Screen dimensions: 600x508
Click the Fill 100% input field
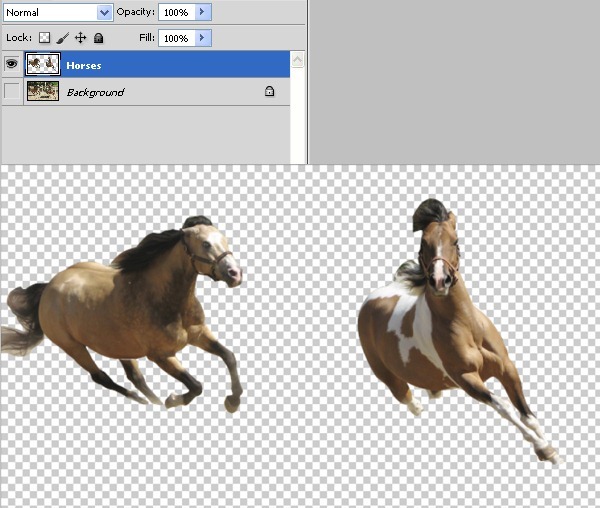[177, 38]
